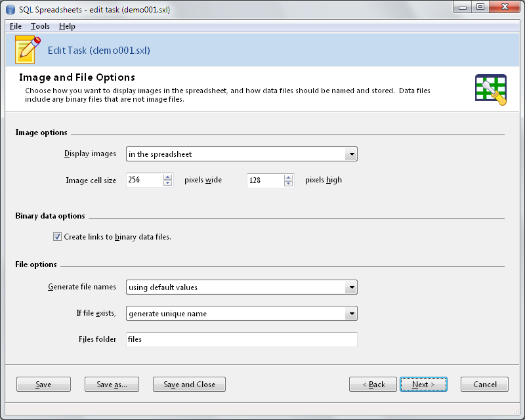The width and height of the screenshot is (525, 420).
Task: Open the Tools menu
Action: click(40, 26)
